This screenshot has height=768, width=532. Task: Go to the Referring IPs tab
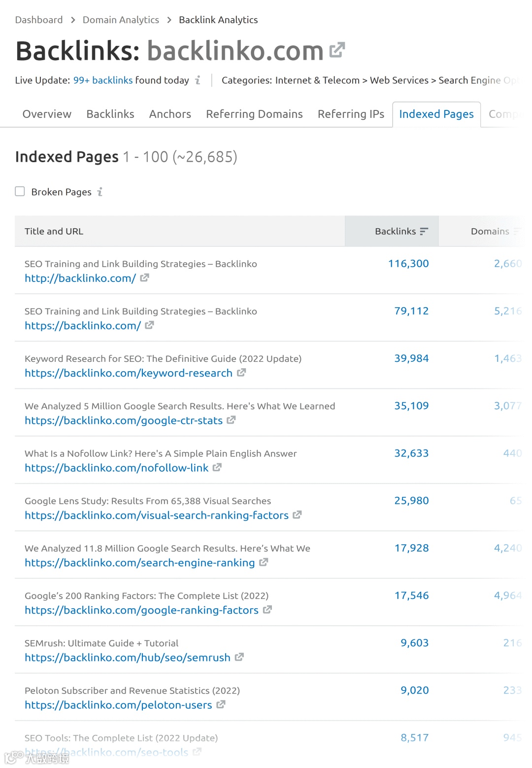[351, 114]
